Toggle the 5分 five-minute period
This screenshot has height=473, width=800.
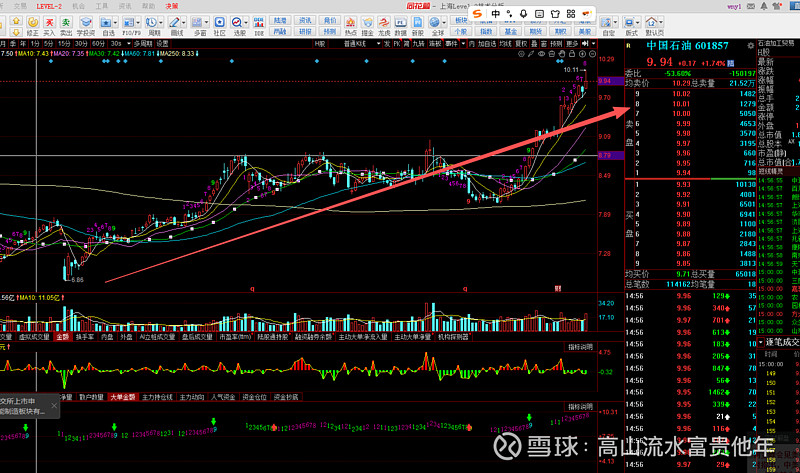(x=48, y=44)
